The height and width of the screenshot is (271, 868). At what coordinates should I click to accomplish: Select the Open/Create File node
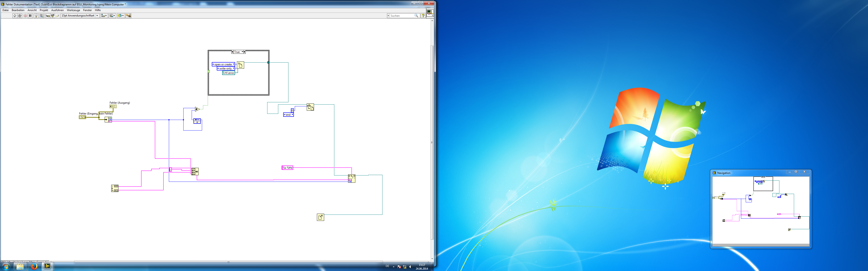pyautogui.click(x=240, y=65)
